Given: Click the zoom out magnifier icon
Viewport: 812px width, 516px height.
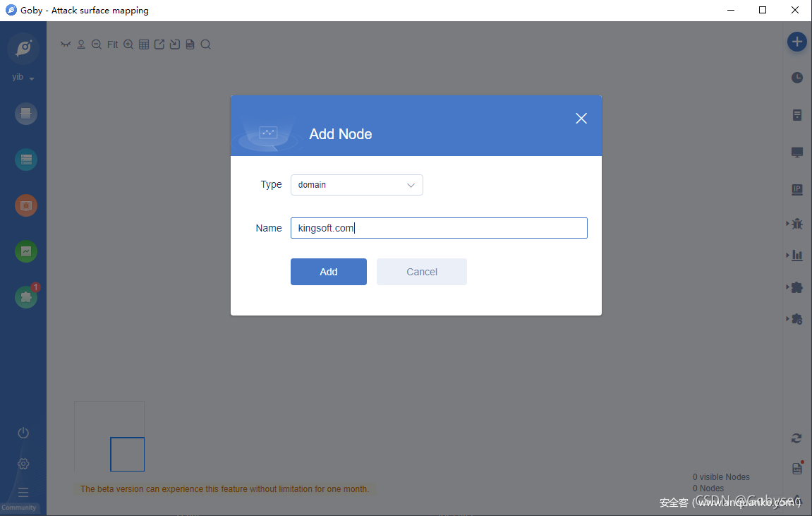Looking at the screenshot, I should pos(97,44).
